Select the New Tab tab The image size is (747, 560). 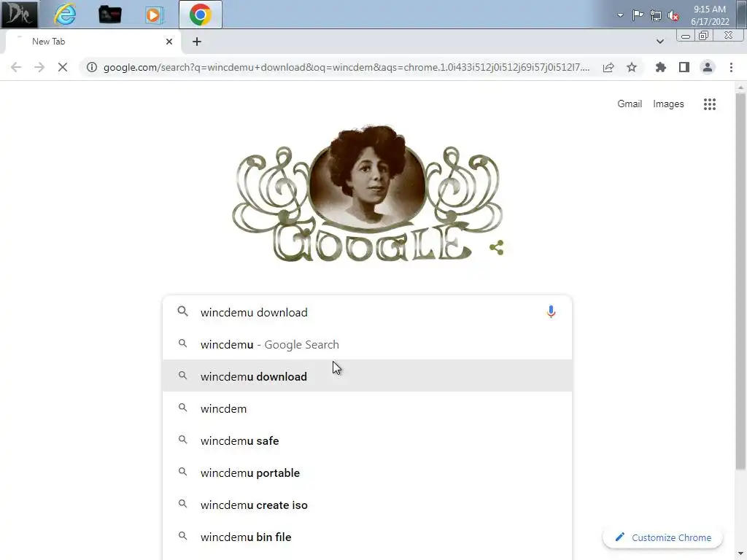tap(93, 42)
